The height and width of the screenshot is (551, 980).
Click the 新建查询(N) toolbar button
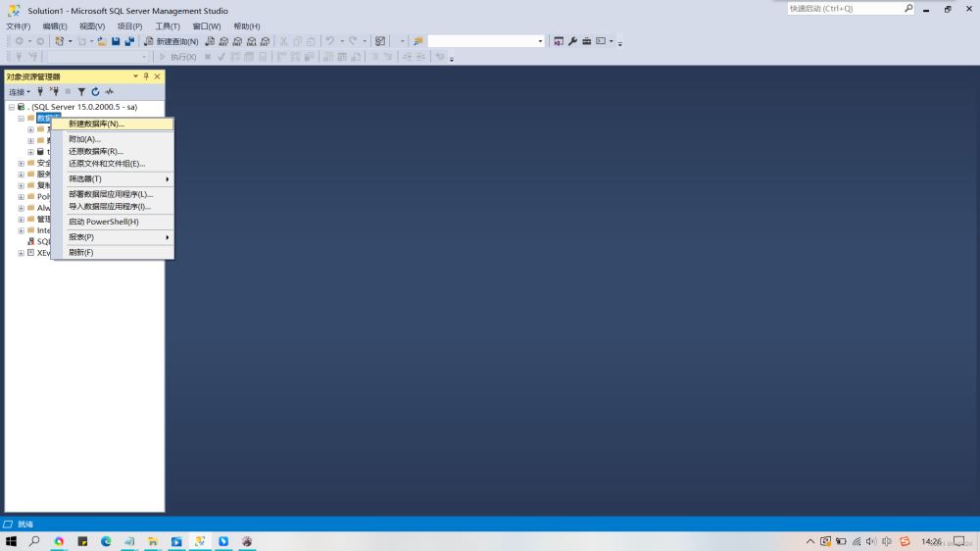[171, 41]
